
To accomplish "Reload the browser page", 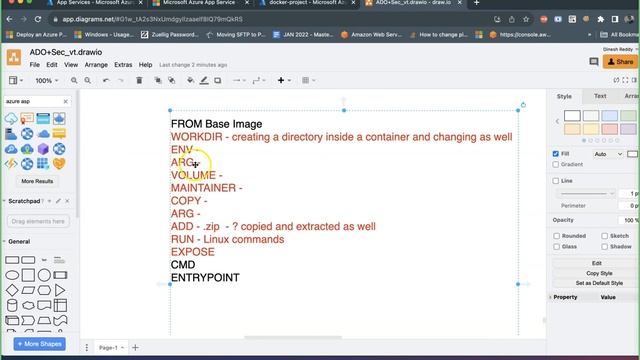I will (38, 19).
